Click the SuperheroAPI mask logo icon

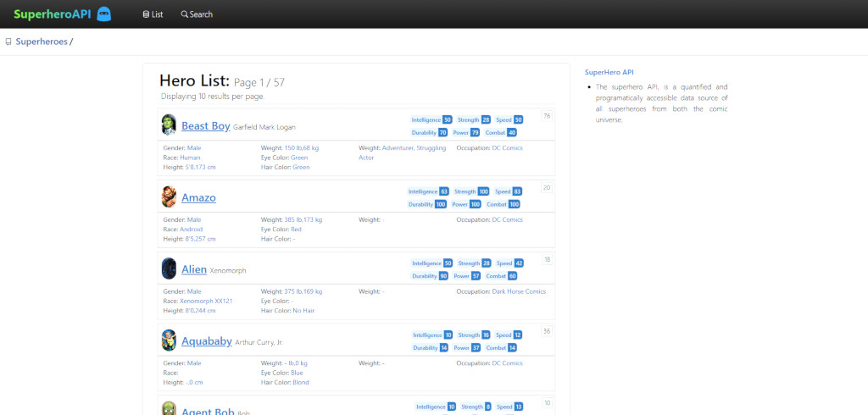[x=104, y=14]
